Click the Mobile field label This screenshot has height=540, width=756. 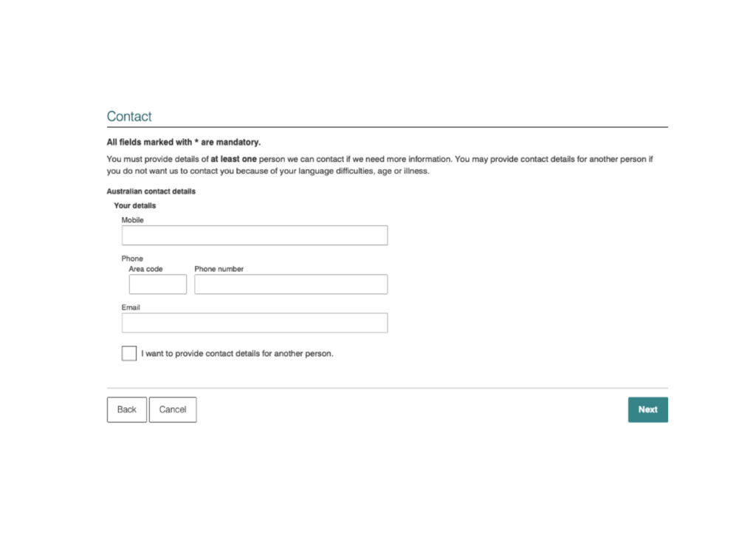[133, 220]
